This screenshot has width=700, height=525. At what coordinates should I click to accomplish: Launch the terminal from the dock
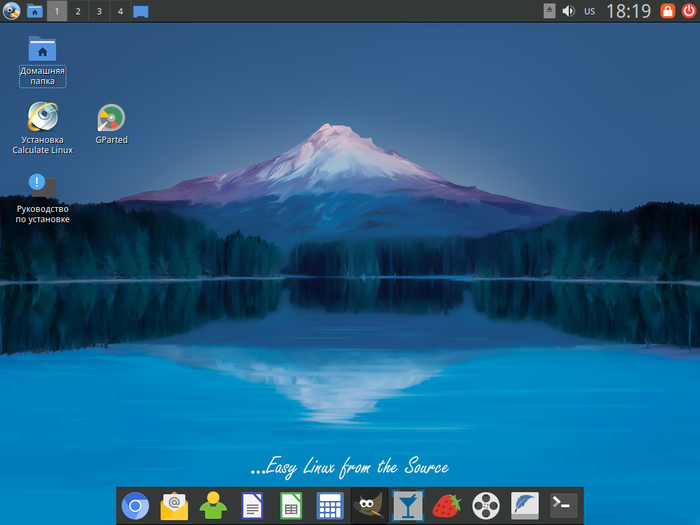point(563,506)
